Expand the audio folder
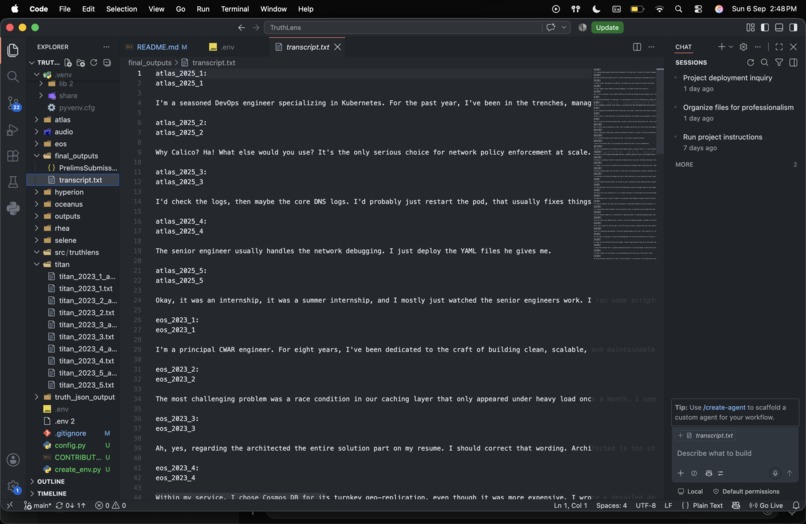Image resolution: width=806 pixels, height=524 pixels. click(63, 132)
